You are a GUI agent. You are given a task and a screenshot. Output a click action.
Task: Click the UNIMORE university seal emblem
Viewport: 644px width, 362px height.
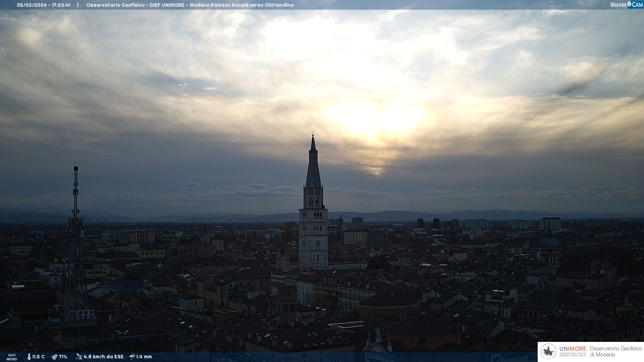548,352
